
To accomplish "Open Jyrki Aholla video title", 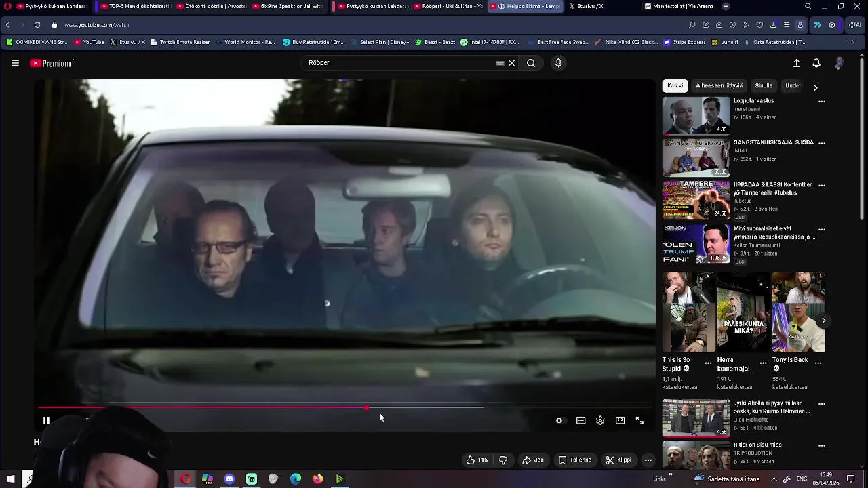I will click(772, 407).
